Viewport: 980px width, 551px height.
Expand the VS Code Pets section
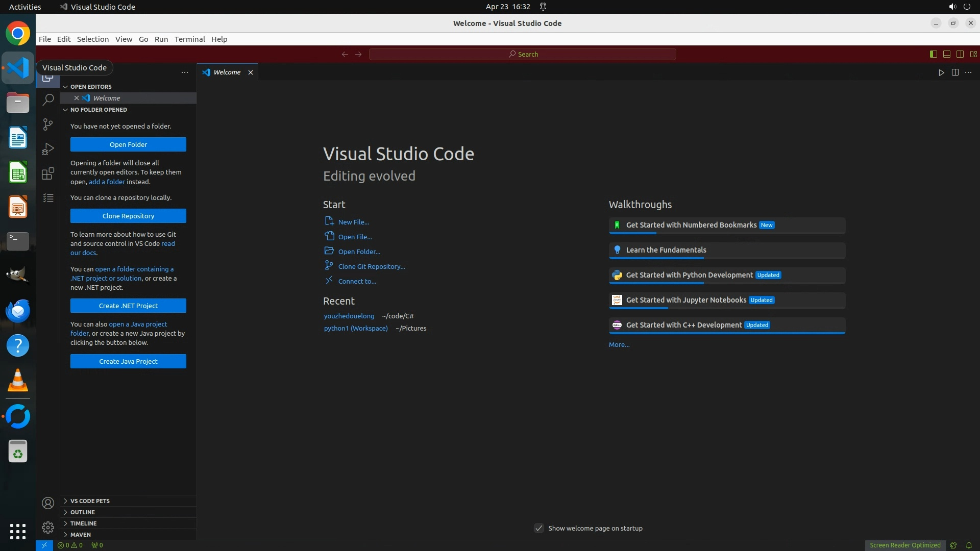click(90, 501)
